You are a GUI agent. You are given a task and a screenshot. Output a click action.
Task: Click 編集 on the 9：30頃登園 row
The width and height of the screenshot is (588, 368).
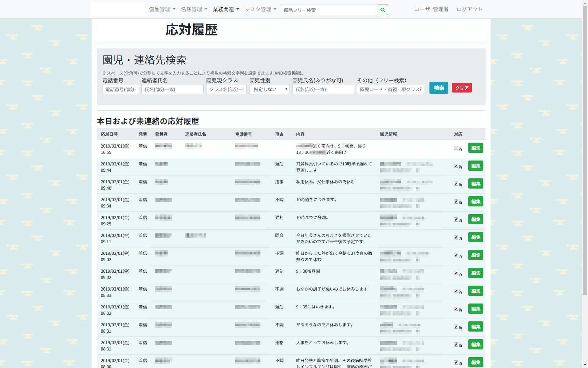click(x=476, y=273)
